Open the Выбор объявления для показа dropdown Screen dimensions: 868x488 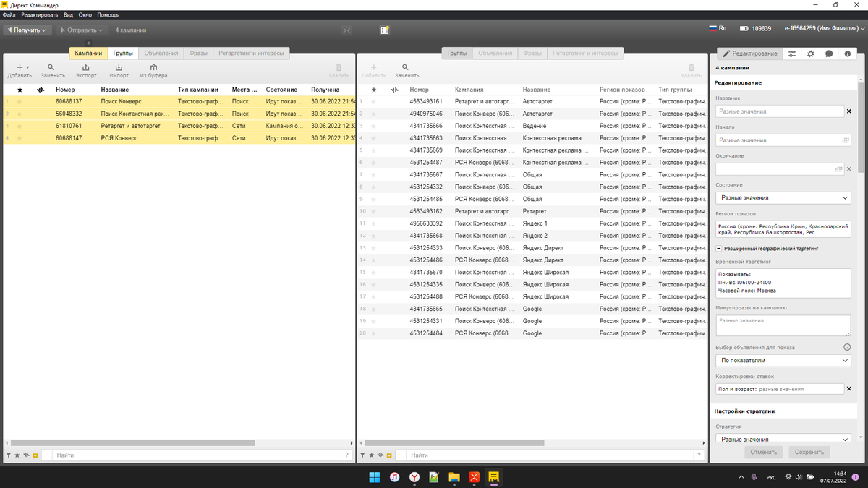(x=783, y=359)
